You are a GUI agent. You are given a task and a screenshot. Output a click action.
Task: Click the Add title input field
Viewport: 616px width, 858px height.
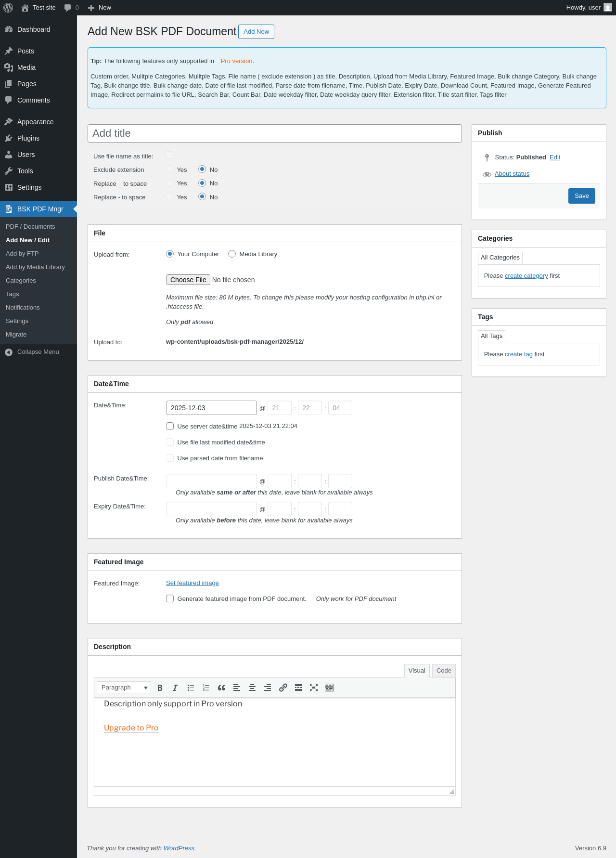[x=274, y=133]
